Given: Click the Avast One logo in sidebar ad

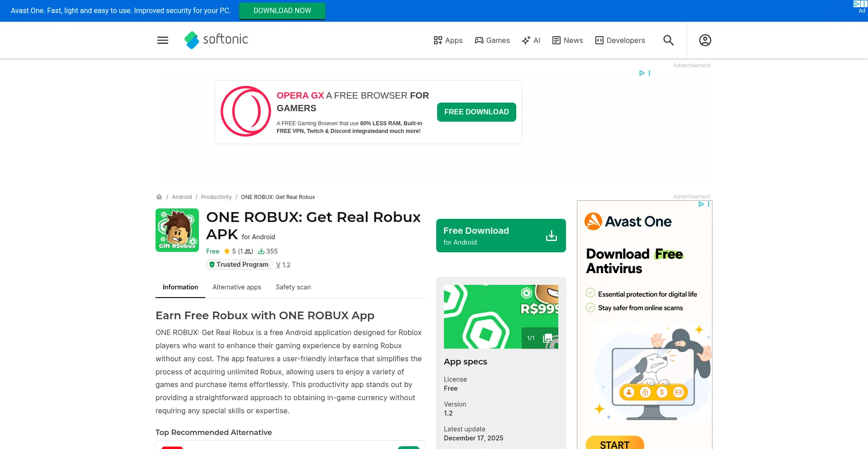Looking at the screenshot, I should pos(628,222).
